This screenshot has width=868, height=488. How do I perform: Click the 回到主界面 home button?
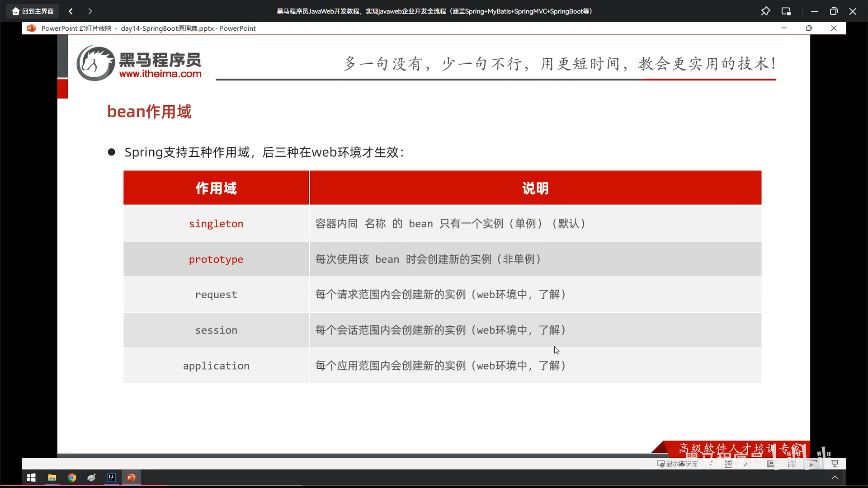pos(33,11)
